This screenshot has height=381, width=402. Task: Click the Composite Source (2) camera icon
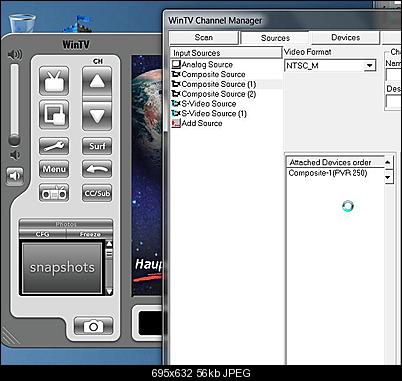(x=176, y=94)
